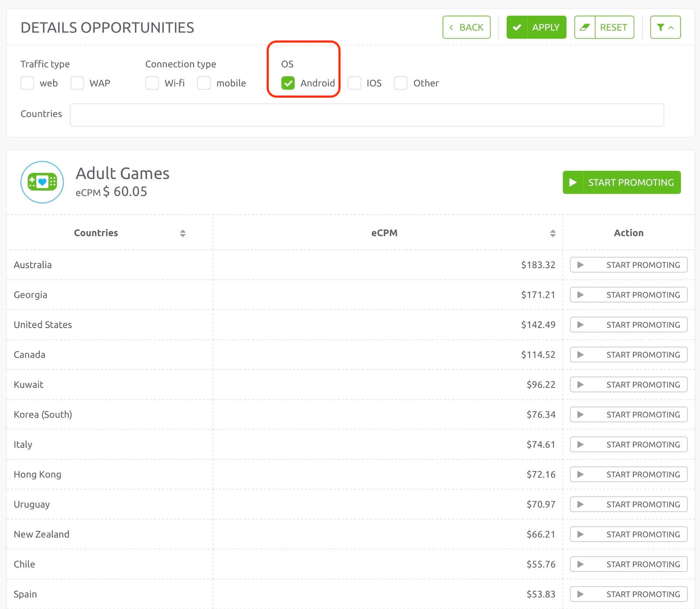The height and width of the screenshot is (609, 700).
Task: Click the $66.21 eCPM value
Action: point(541,534)
